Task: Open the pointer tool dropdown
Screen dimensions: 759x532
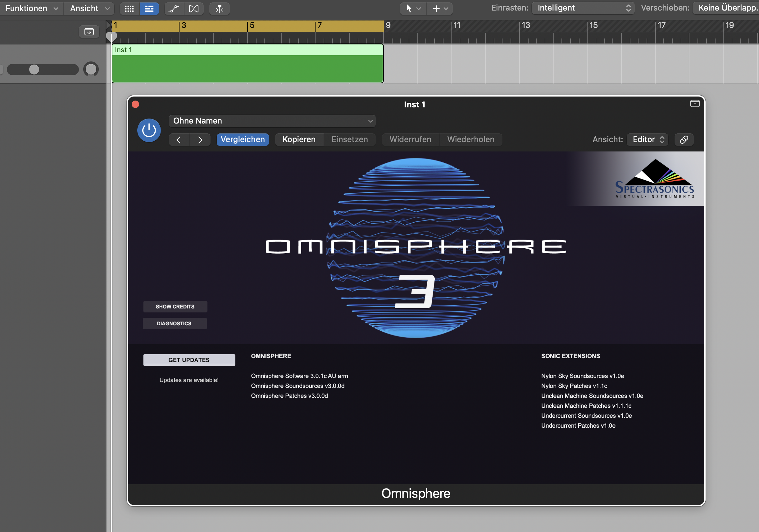Action: pos(413,9)
